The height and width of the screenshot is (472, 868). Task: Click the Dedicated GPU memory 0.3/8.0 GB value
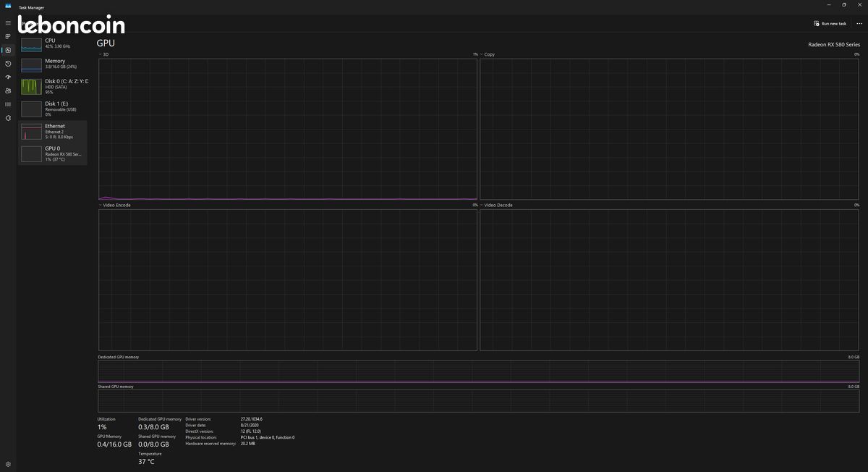pos(153,427)
